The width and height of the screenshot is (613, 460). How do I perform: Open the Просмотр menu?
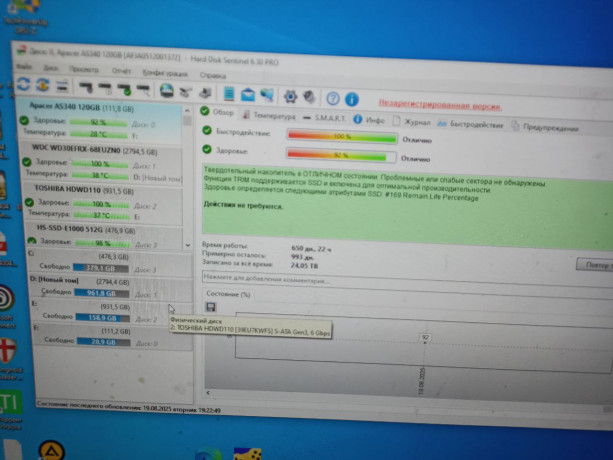click(84, 70)
